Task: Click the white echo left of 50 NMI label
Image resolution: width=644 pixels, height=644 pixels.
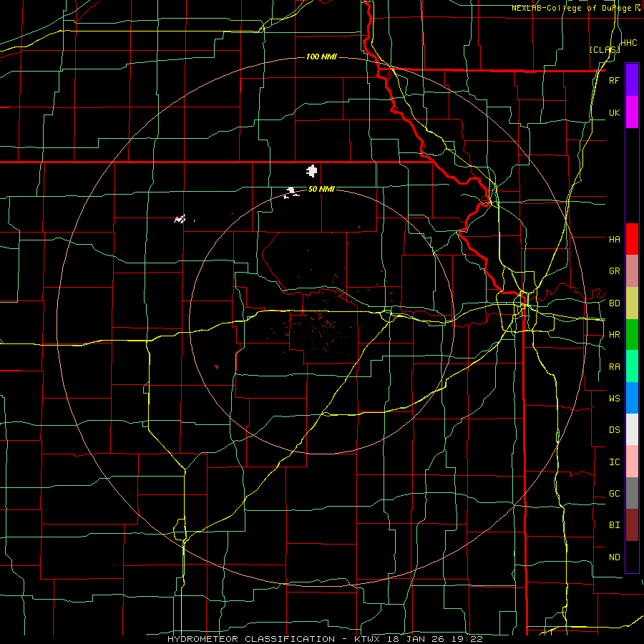Action: [x=292, y=192]
